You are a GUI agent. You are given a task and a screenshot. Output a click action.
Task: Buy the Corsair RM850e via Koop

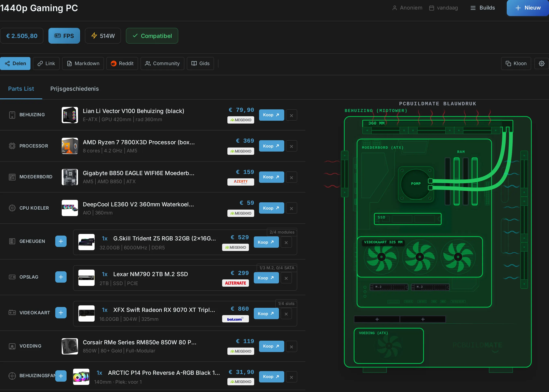pyautogui.click(x=271, y=346)
